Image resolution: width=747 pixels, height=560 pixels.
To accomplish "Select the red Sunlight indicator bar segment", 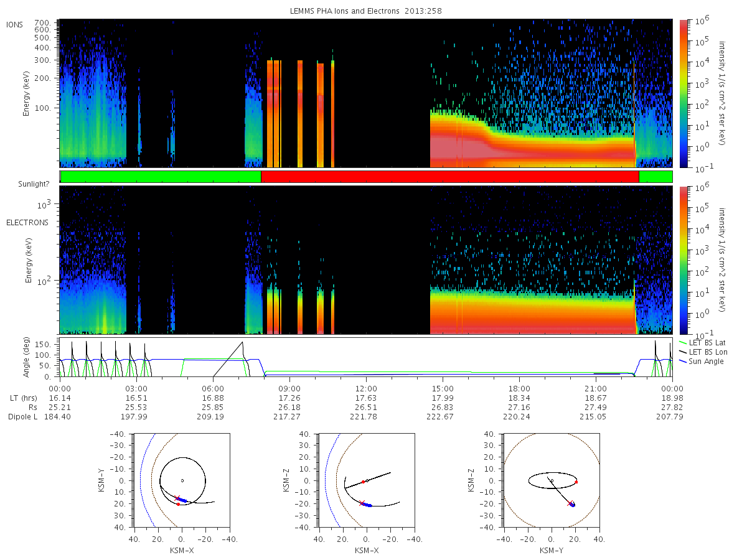I will click(449, 177).
